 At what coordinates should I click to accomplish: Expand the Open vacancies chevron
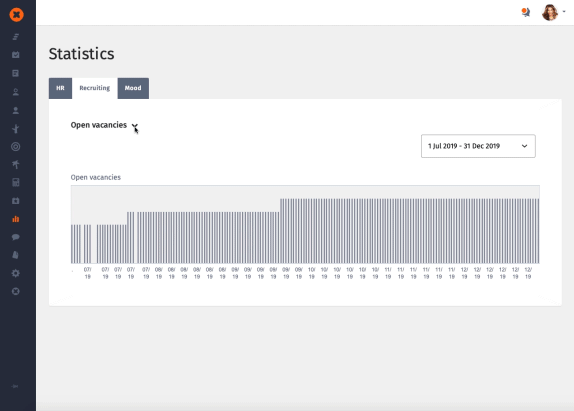[x=135, y=126]
